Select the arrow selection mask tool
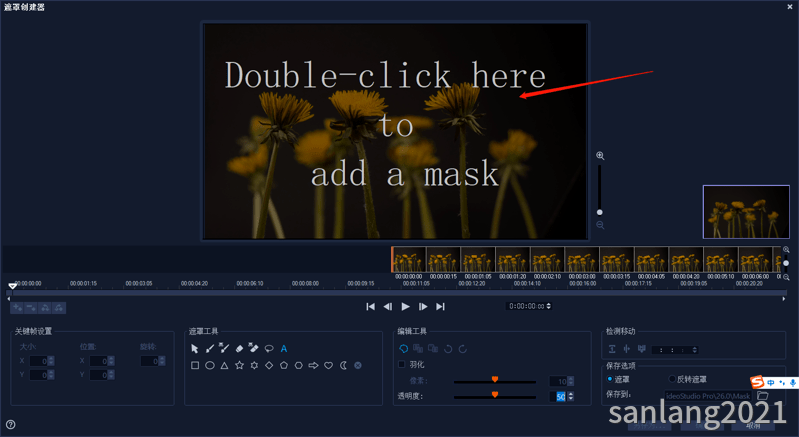Image resolution: width=799 pixels, height=437 pixels. click(195, 349)
